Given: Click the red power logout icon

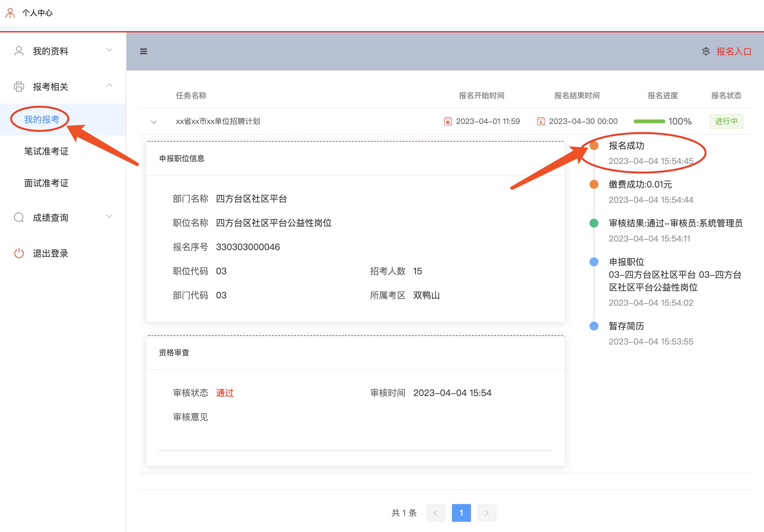Looking at the screenshot, I should 19,253.
